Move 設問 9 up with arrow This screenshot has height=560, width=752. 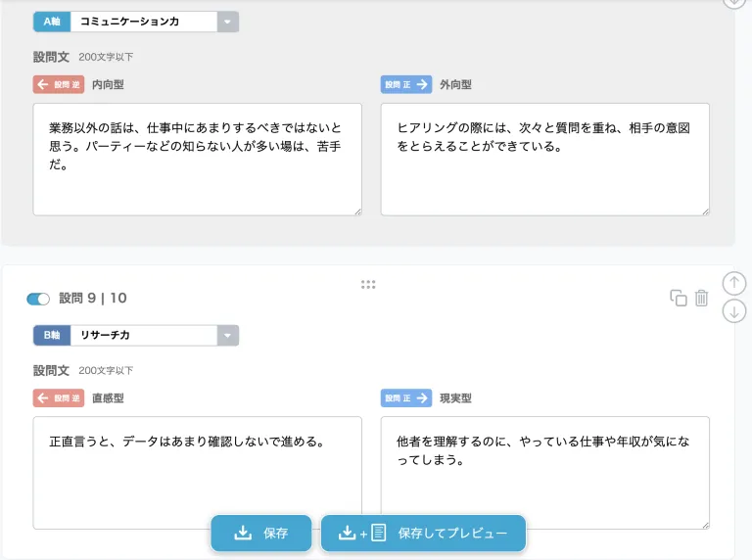(733, 283)
